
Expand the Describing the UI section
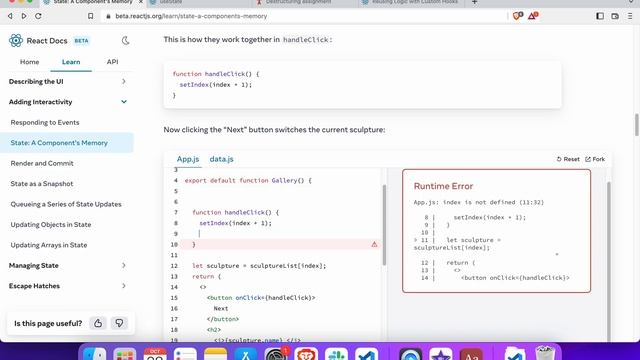(x=67, y=82)
